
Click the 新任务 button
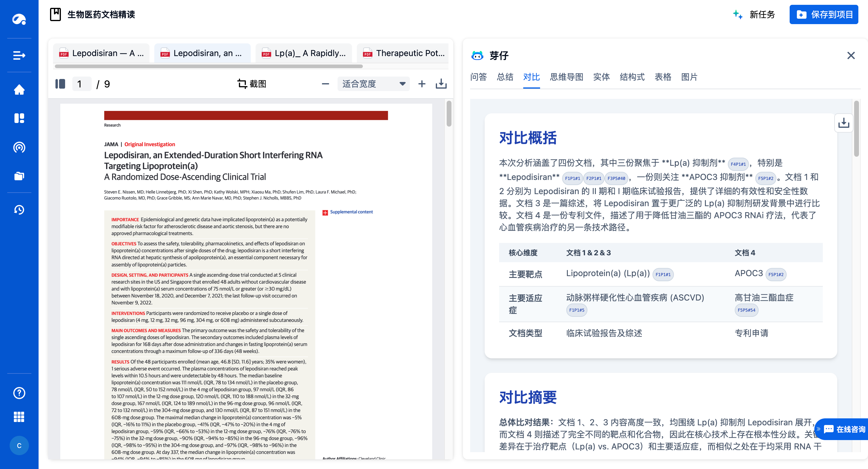(763, 14)
